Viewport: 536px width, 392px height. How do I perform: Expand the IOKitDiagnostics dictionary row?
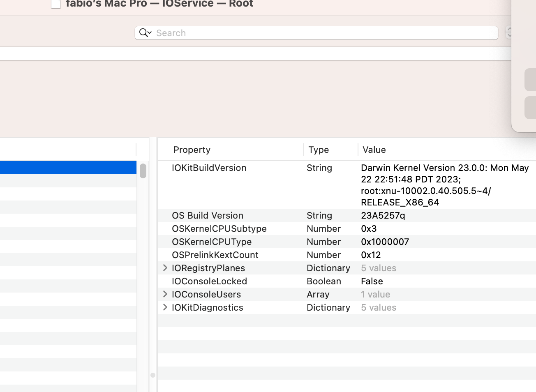pyautogui.click(x=165, y=307)
